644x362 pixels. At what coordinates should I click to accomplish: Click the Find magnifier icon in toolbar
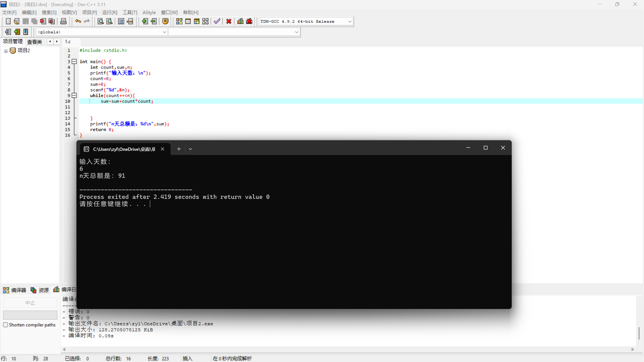point(101,21)
